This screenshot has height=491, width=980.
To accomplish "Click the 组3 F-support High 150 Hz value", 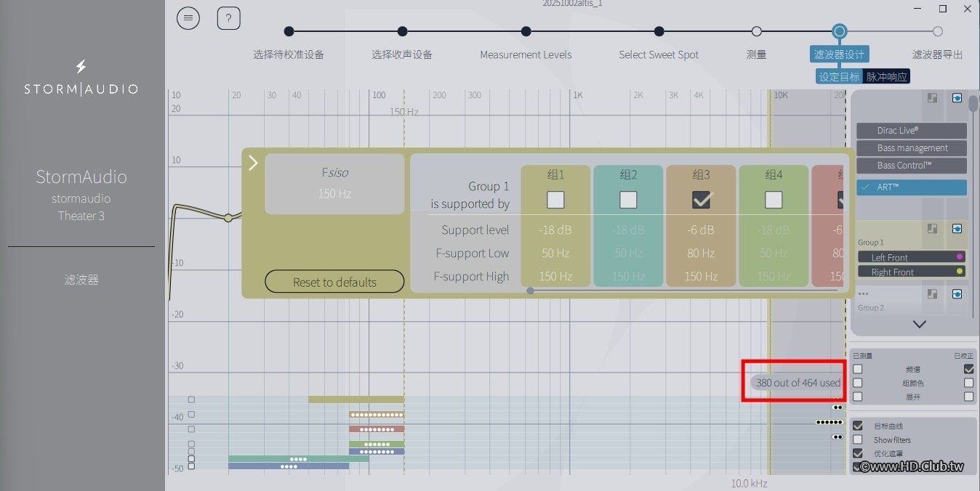I will (701, 277).
